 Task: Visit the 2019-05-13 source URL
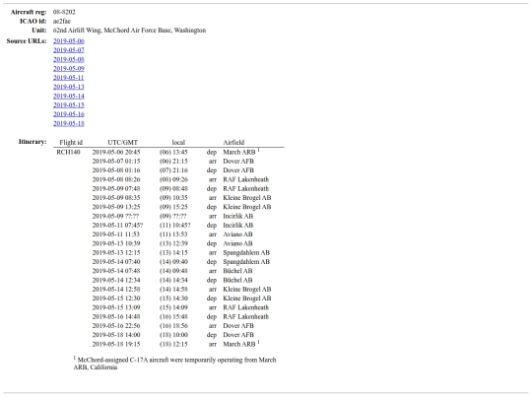[69, 87]
